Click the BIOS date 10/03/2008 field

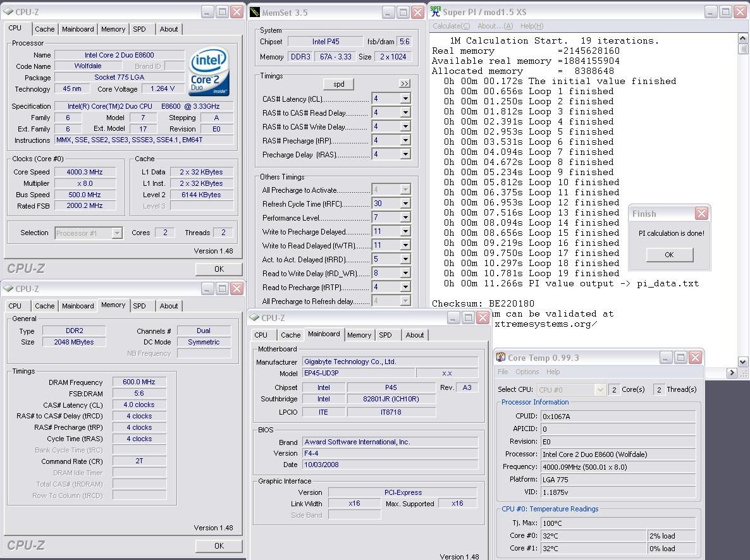point(390,465)
